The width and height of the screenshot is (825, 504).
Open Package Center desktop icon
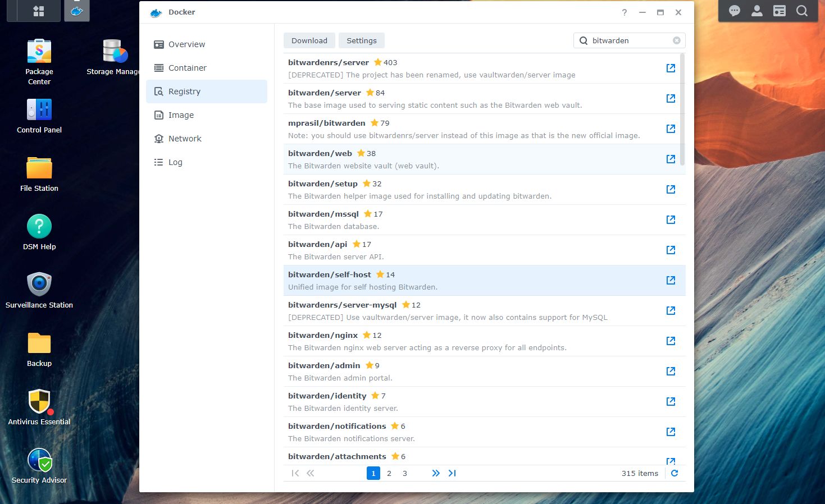[x=39, y=62]
